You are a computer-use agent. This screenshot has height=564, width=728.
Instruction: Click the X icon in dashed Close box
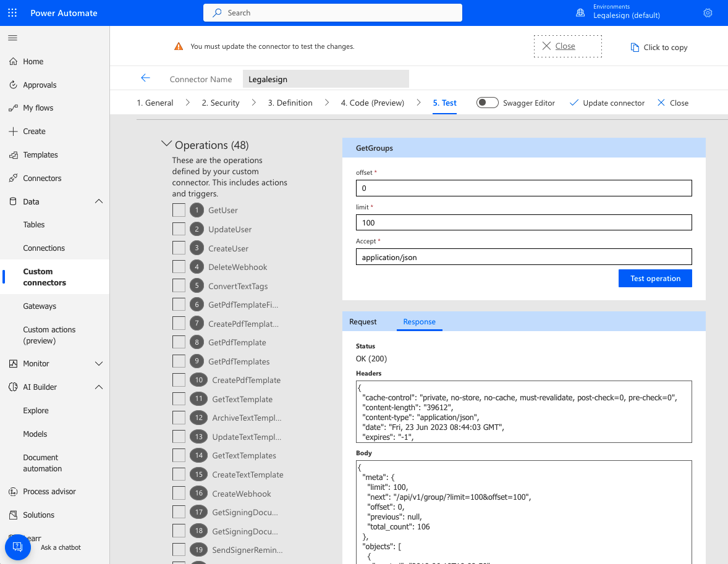coord(546,46)
